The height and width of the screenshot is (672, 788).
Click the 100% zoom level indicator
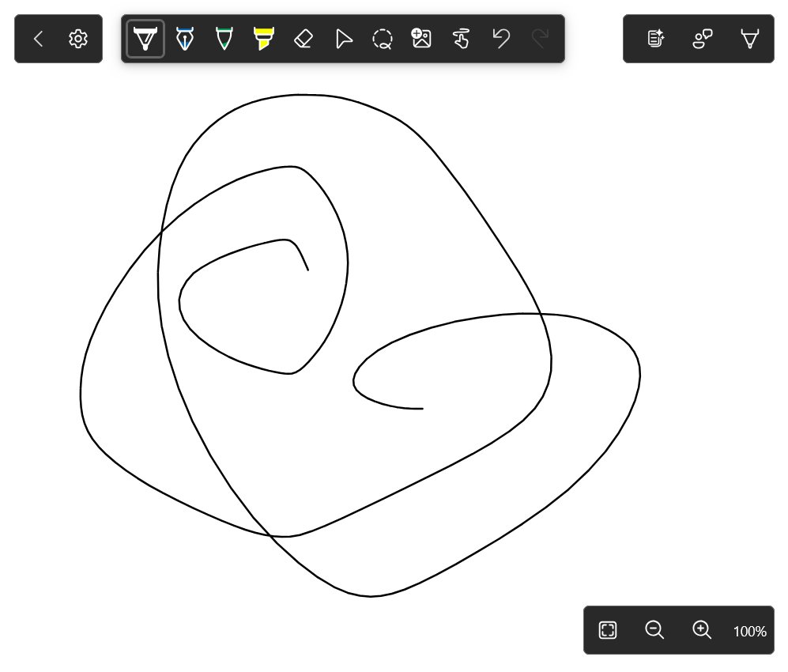pyautogui.click(x=748, y=631)
